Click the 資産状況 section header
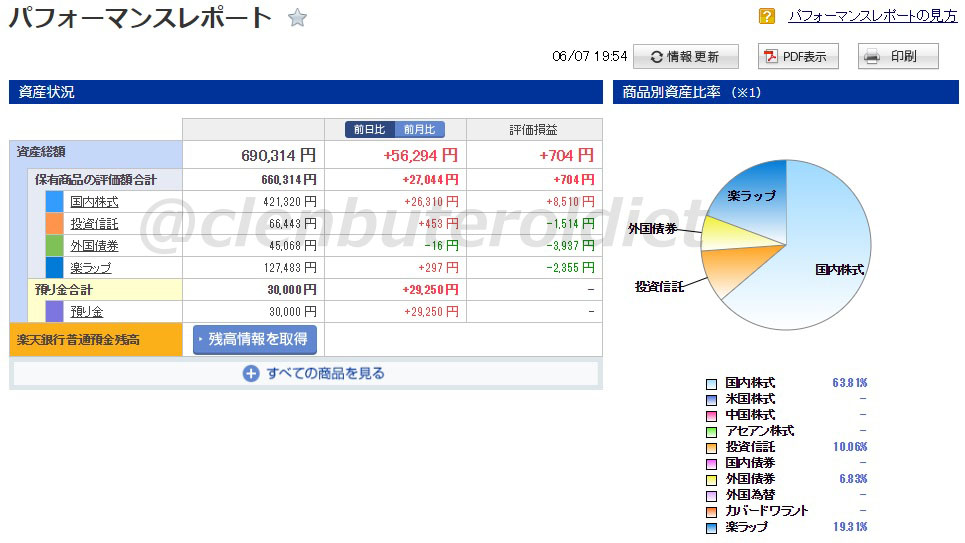The image size is (965, 543). click(x=306, y=92)
